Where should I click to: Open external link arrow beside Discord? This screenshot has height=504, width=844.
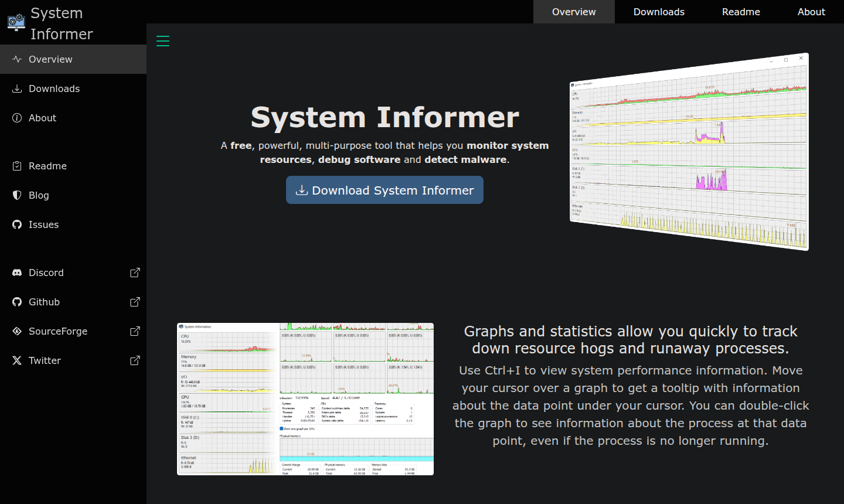point(135,273)
